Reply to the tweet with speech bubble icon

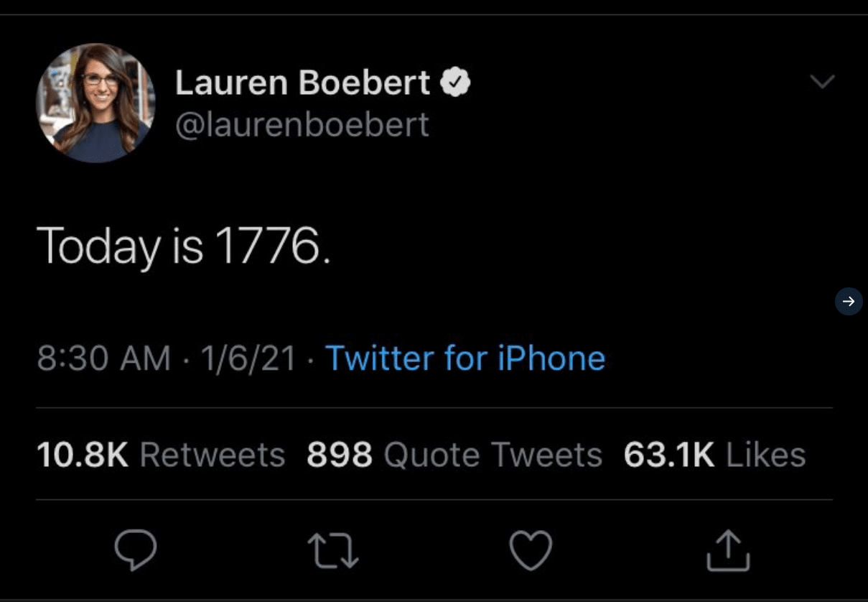click(135, 551)
